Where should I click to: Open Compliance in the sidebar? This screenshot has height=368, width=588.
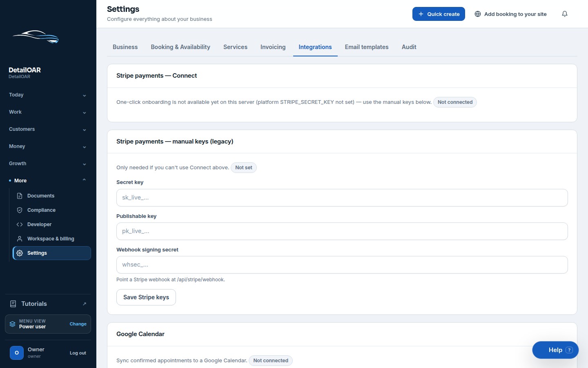pos(52,210)
